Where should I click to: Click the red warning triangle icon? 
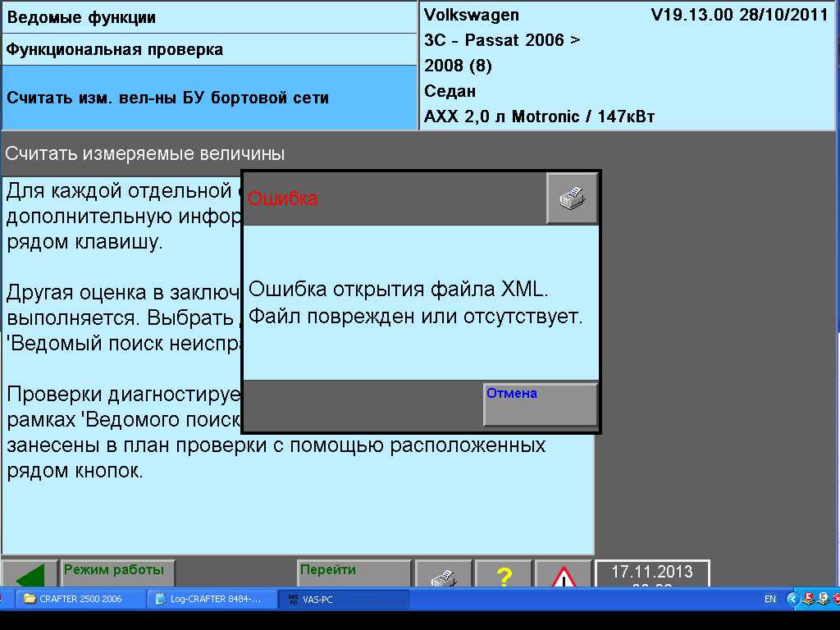coord(564,574)
